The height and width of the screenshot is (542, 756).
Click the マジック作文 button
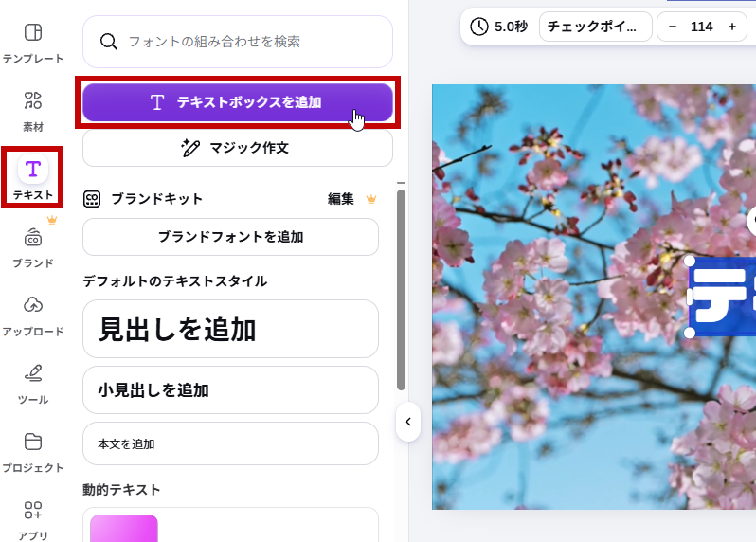(238, 148)
